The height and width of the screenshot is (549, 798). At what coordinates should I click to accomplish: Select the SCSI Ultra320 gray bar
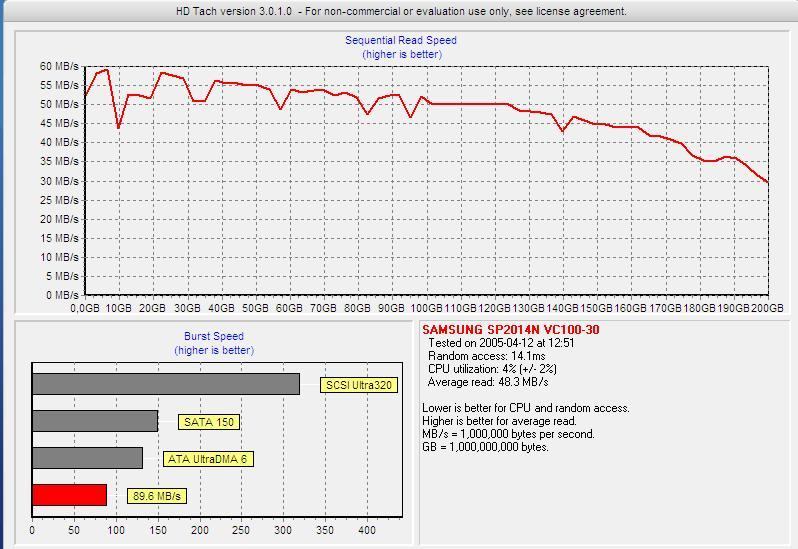pyautogui.click(x=166, y=384)
